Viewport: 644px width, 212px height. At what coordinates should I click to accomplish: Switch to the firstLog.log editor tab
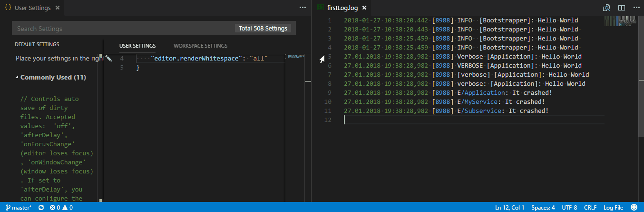[x=342, y=8]
